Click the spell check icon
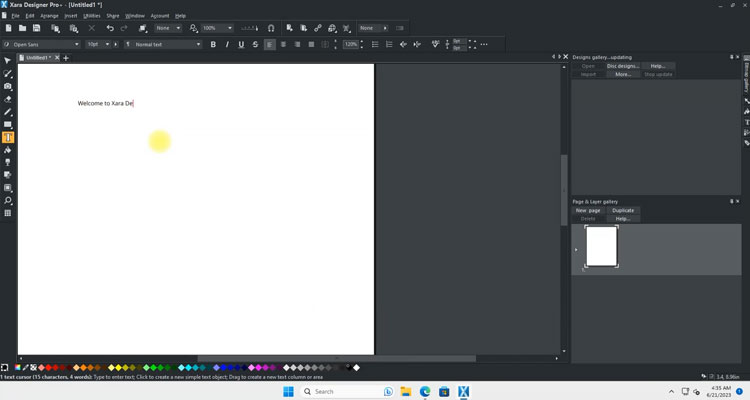 point(435,44)
